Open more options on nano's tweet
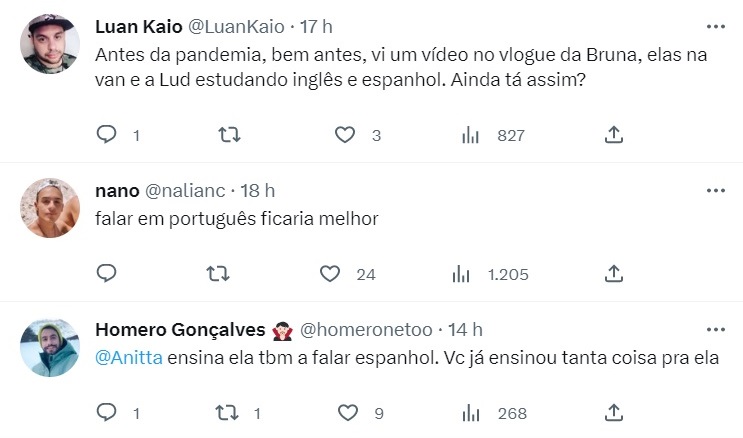 pyautogui.click(x=715, y=190)
